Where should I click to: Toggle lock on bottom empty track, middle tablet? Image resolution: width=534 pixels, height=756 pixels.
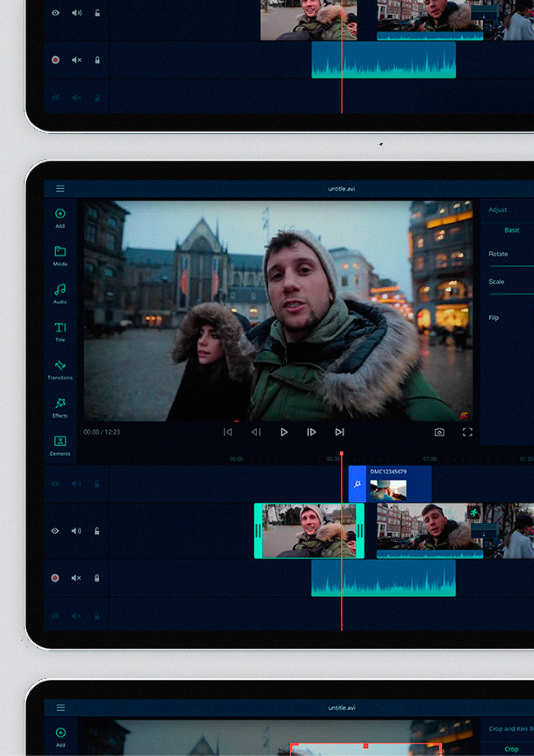pyautogui.click(x=97, y=616)
